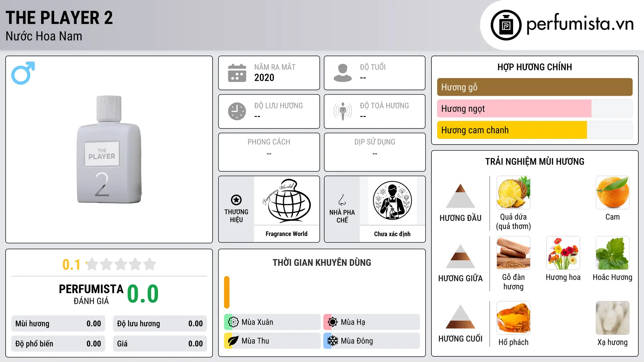The width and height of the screenshot is (644, 362).
Task: Click the orange recommended time bar
Action: coord(227,292)
